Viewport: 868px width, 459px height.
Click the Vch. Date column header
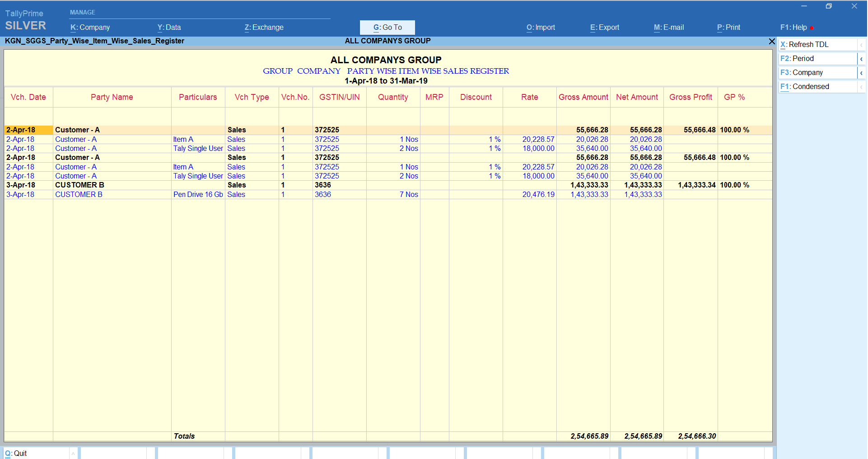pos(28,97)
